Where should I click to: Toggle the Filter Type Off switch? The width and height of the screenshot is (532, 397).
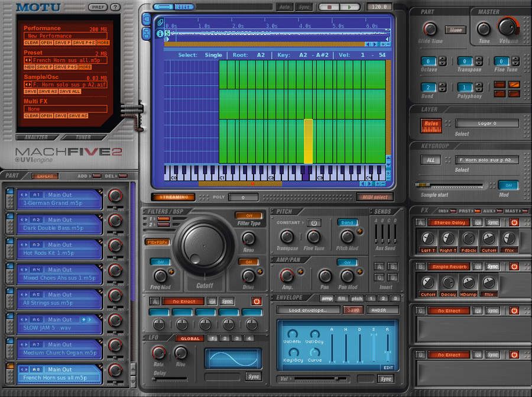pos(249,215)
